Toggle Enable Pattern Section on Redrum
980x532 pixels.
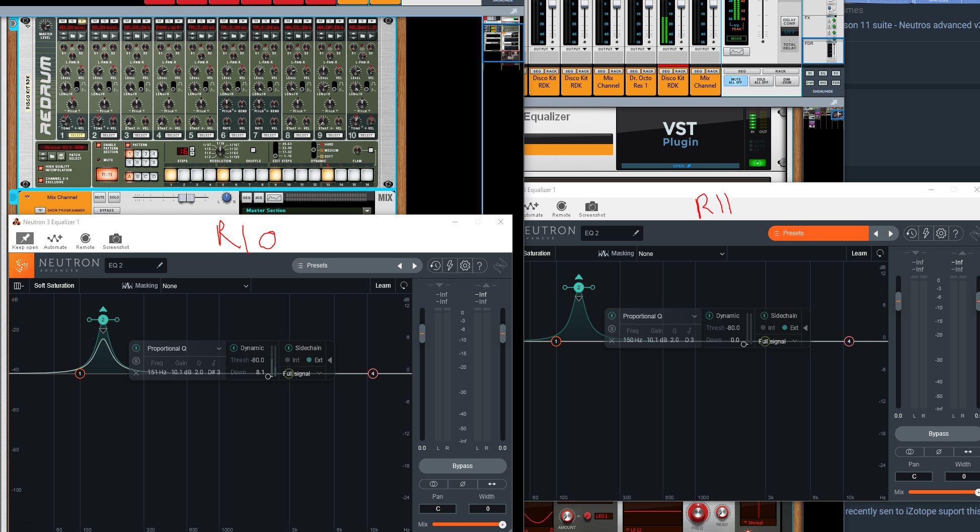100,145
